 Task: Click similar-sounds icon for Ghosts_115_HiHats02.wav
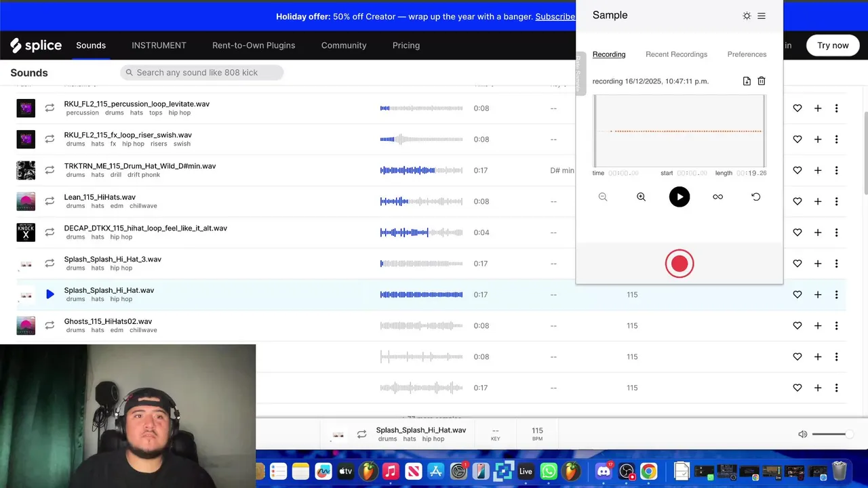(x=50, y=325)
